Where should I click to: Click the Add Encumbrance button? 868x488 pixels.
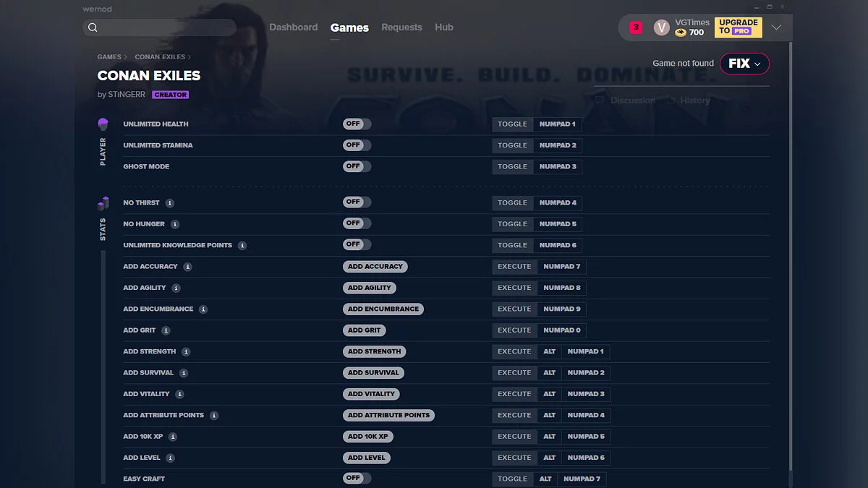383,309
